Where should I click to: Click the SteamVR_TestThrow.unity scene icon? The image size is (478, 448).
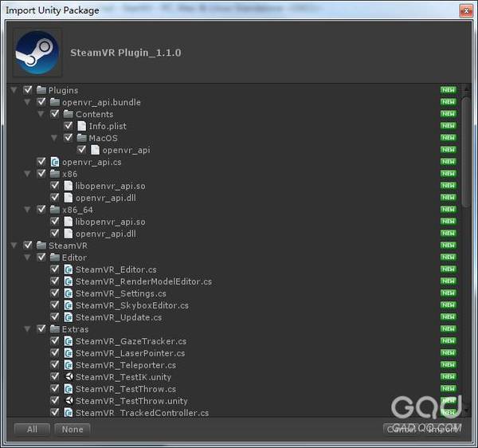tap(69, 401)
